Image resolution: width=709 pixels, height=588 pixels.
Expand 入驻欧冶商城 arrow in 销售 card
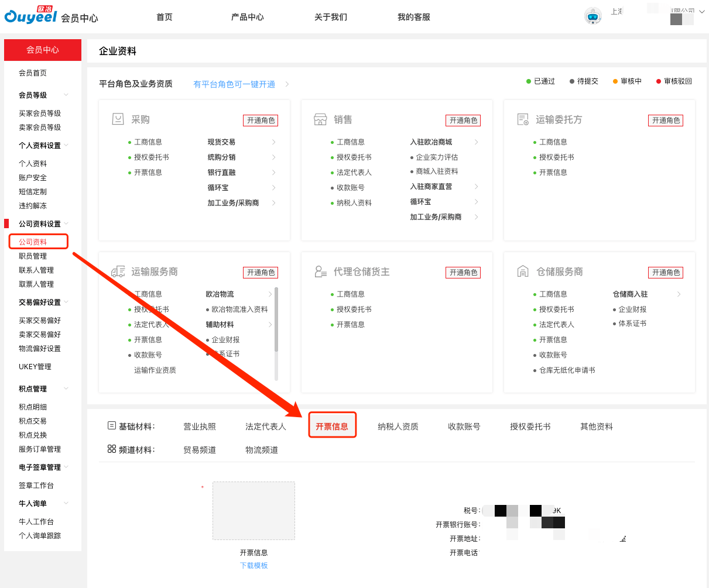pos(476,142)
